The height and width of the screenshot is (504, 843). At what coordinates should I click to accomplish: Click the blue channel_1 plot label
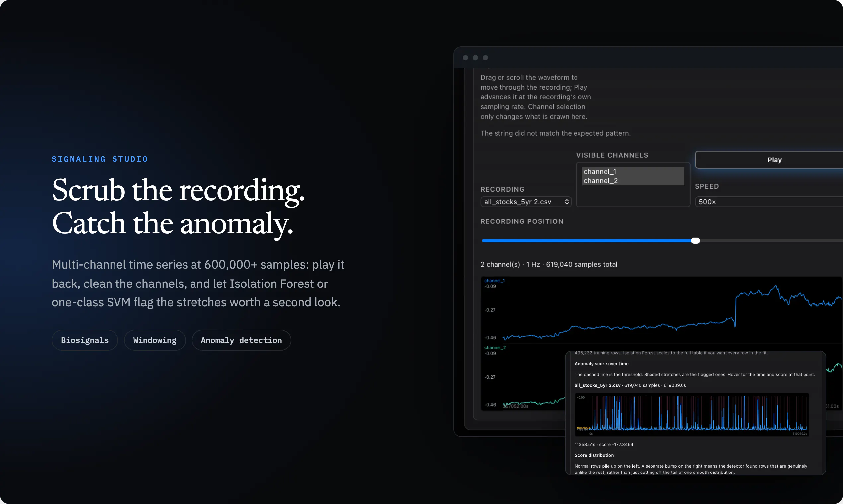click(x=494, y=281)
